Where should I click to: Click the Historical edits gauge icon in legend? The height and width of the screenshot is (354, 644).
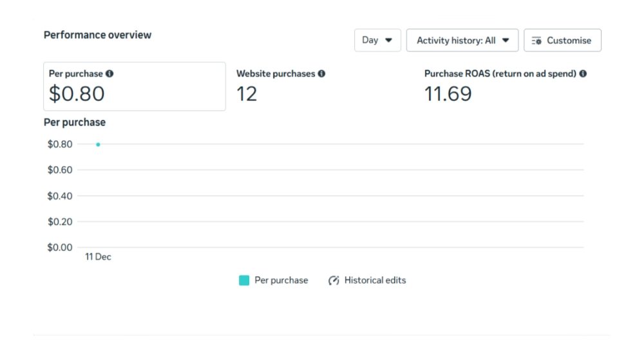(334, 281)
